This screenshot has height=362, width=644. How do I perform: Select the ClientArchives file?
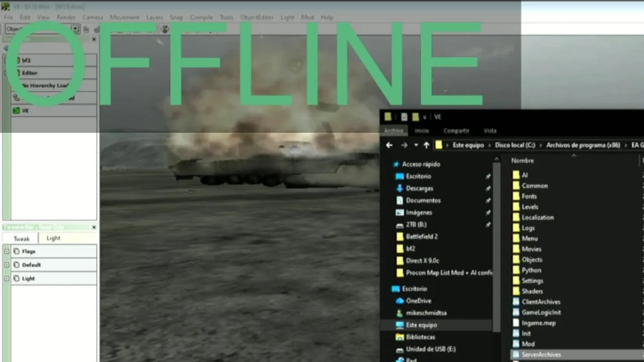541,302
